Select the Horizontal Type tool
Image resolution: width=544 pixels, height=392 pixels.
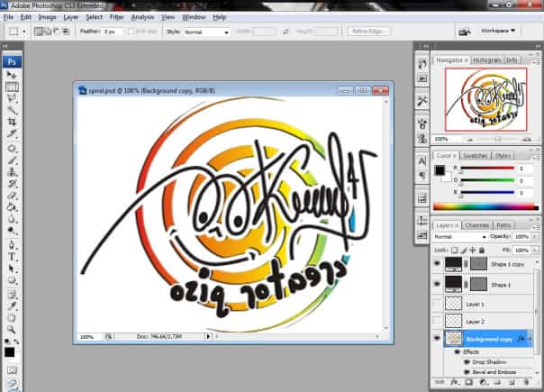point(13,256)
